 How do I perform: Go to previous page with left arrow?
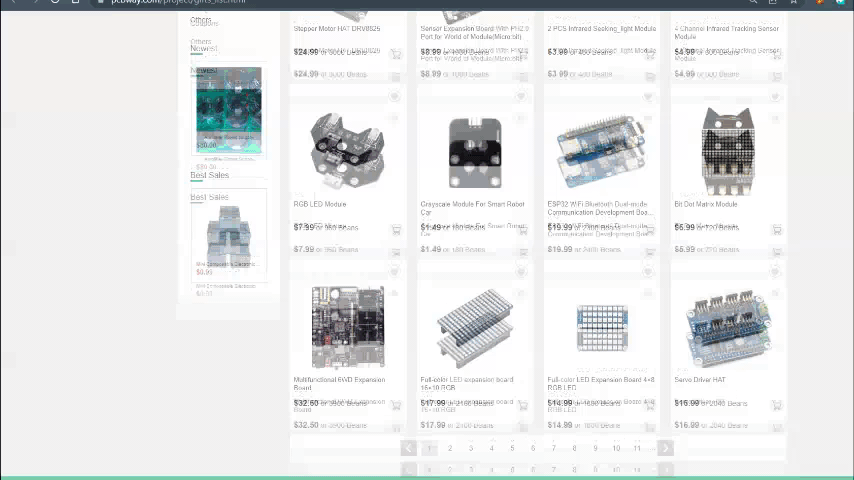coord(408,448)
